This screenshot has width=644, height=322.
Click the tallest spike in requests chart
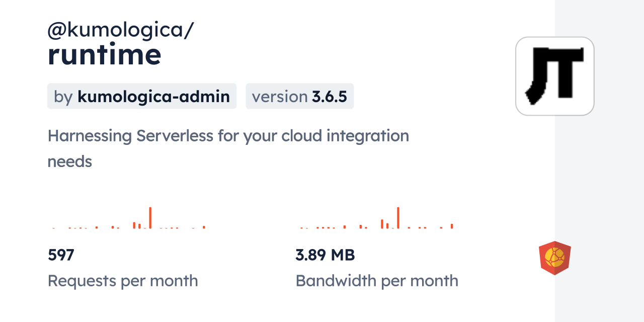(x=150, y=218)
